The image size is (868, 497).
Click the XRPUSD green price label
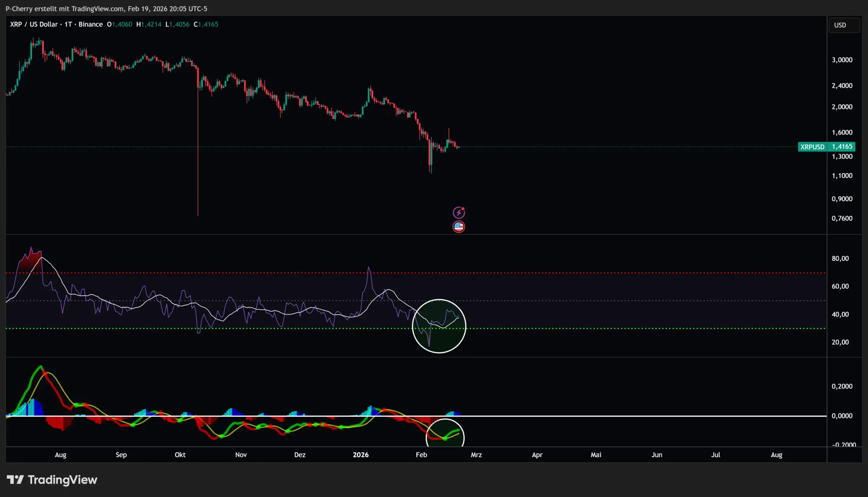click(x=812, y=147)
